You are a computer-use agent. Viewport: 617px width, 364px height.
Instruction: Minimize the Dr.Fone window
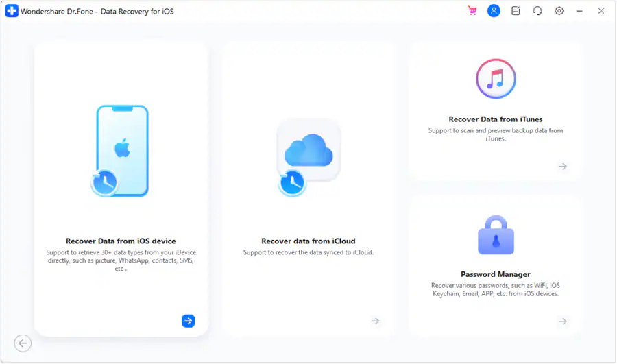pos(579,11)
